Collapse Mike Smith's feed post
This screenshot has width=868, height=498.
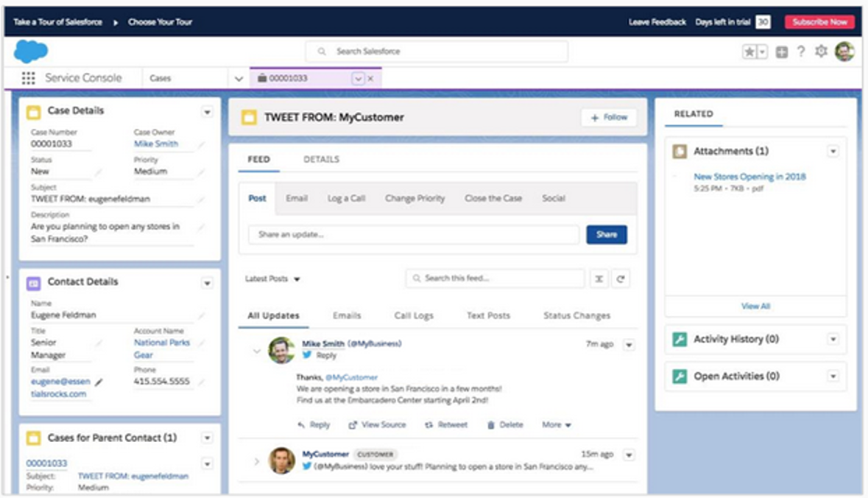click(257, 351)
